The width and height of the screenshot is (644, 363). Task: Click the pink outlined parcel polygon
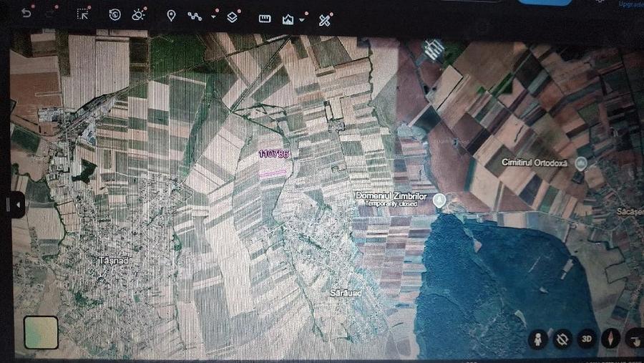(273, 173)
